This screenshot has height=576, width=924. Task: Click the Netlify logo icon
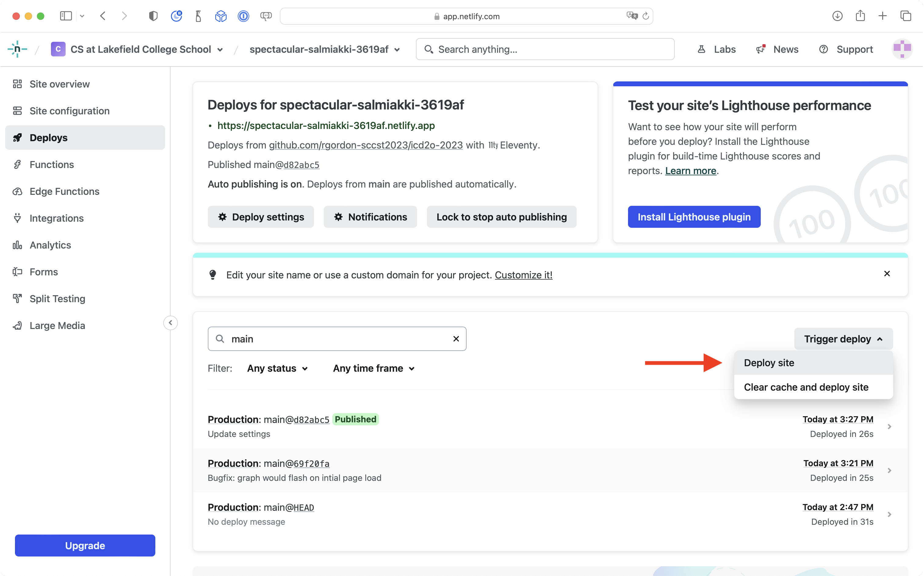coord(17,49)
